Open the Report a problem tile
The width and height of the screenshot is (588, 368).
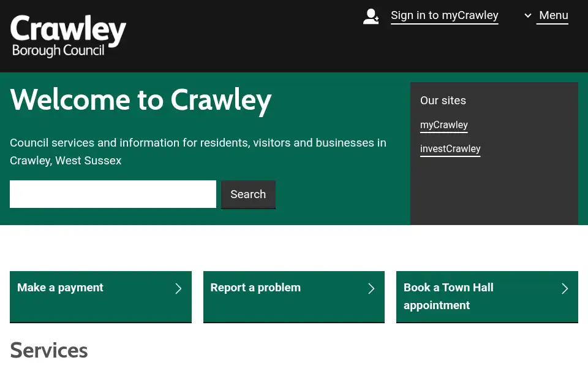[x=293, y=297]
